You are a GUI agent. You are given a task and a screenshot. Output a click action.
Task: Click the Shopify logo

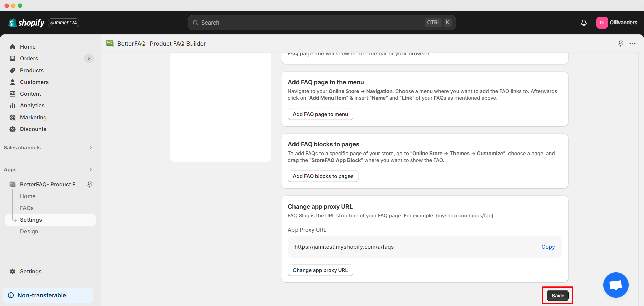coord(26,23)
